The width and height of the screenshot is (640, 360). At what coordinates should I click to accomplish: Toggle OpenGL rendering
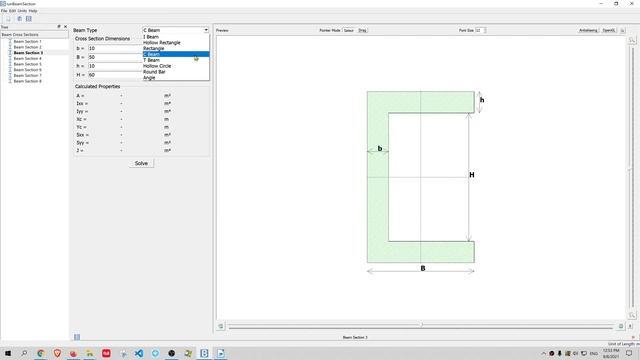609,30
